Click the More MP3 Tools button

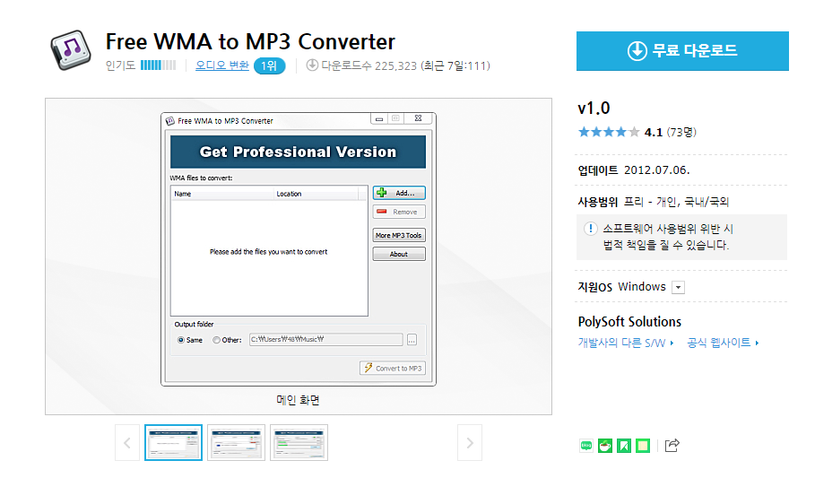click(399, 235)
